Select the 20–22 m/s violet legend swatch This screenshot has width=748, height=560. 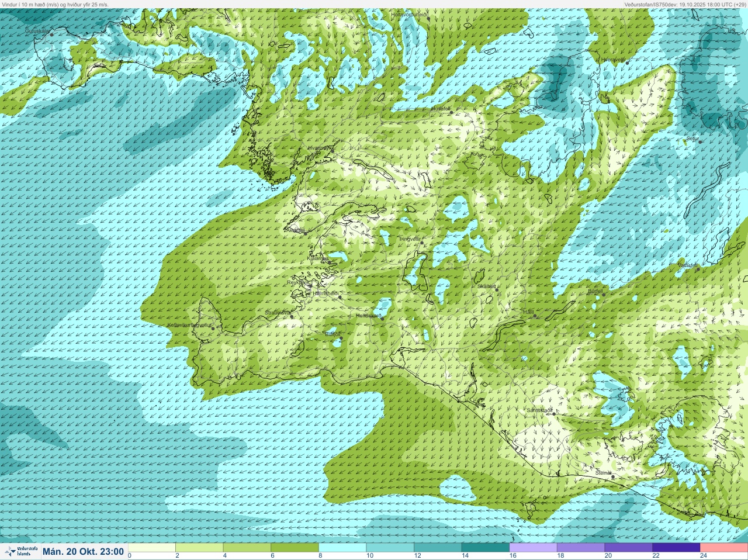tap(629, 548)
